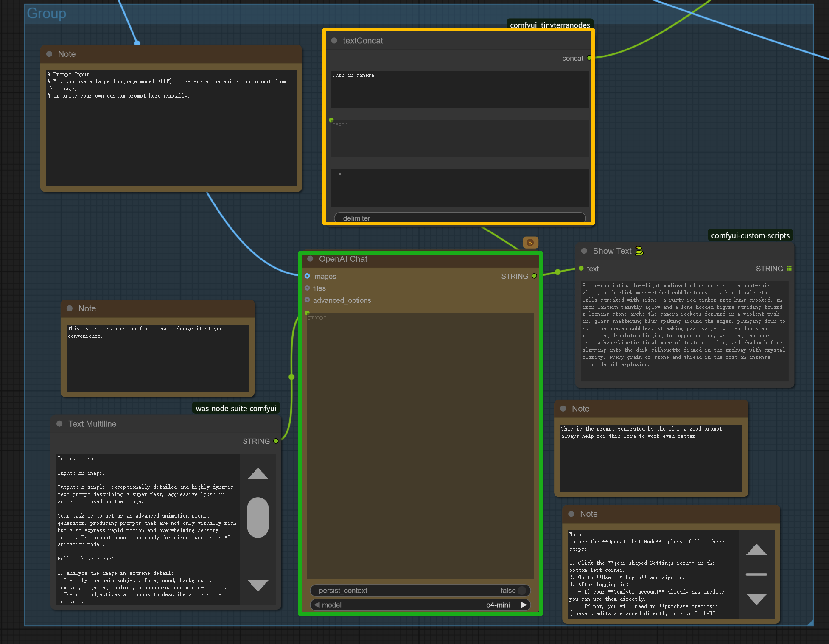Click the Instructions text area in Text Multiline
The image size is (829, 644).
pos(148,529)
